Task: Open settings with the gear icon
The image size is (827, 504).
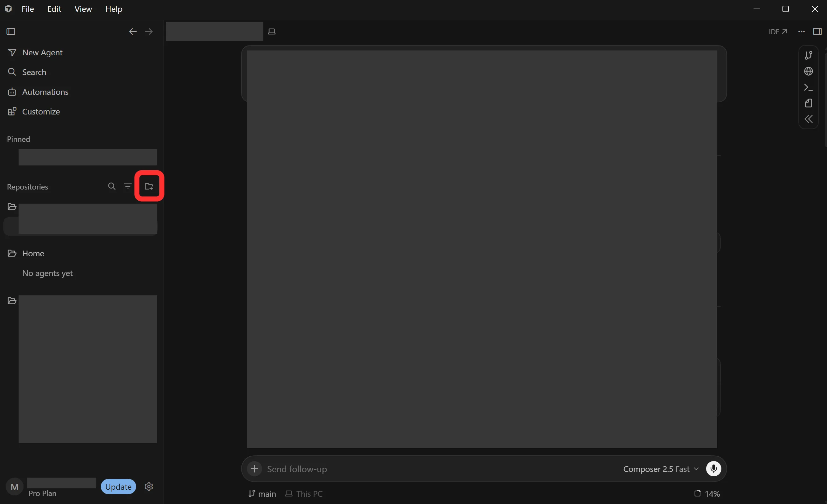Action: pyautogui.click(x=149, y=487)
